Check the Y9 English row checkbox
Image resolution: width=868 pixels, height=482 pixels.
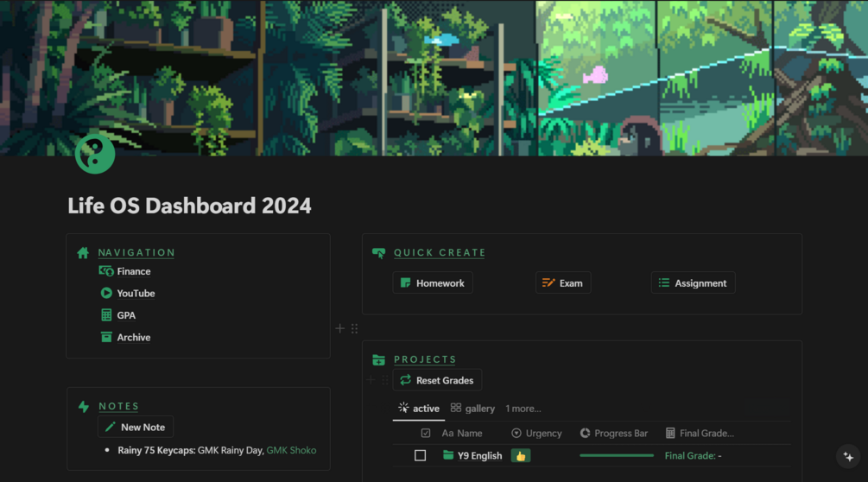coord(420,455)
